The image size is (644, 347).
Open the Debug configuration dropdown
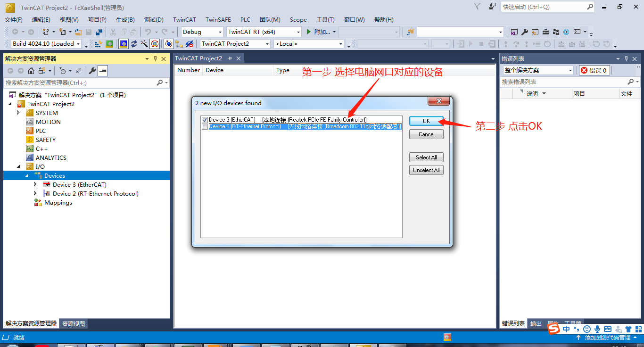[x=202, y=32]
